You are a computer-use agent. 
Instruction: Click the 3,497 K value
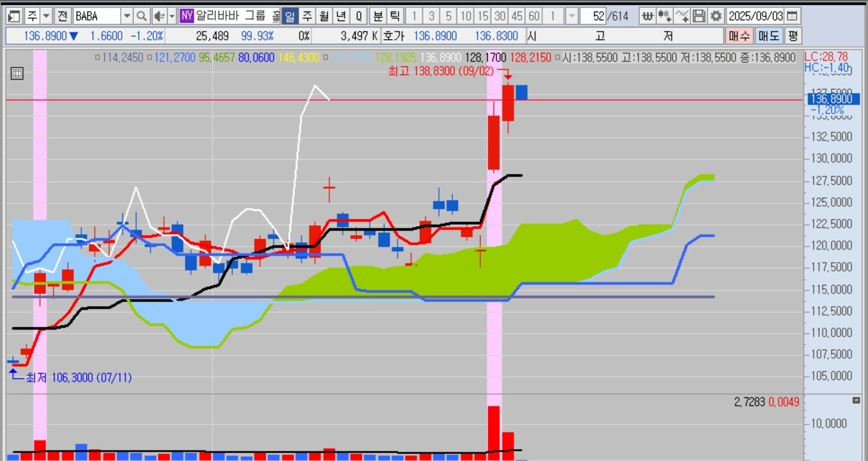tap(359, 36)
